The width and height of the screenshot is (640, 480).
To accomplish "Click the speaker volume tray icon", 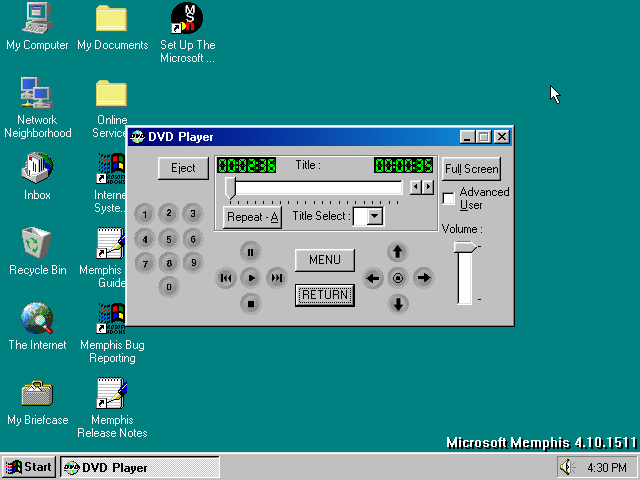I will point(567,467).
